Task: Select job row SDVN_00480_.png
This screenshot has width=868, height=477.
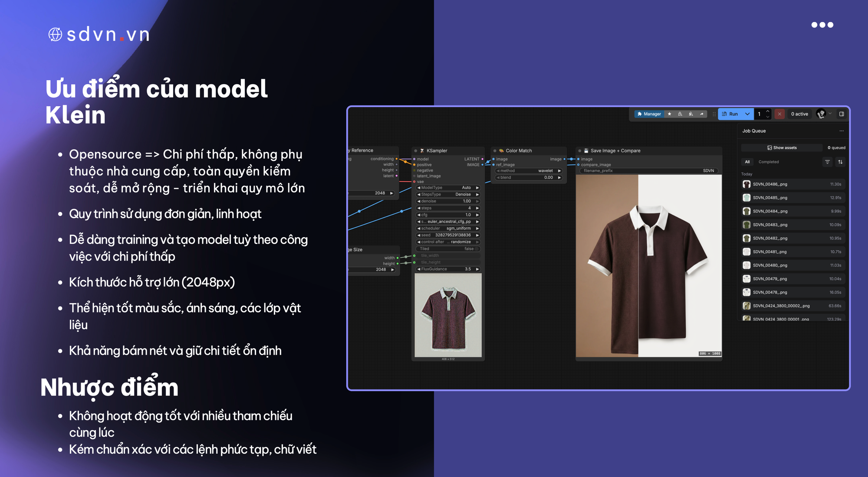Action: tap(793, 265)
